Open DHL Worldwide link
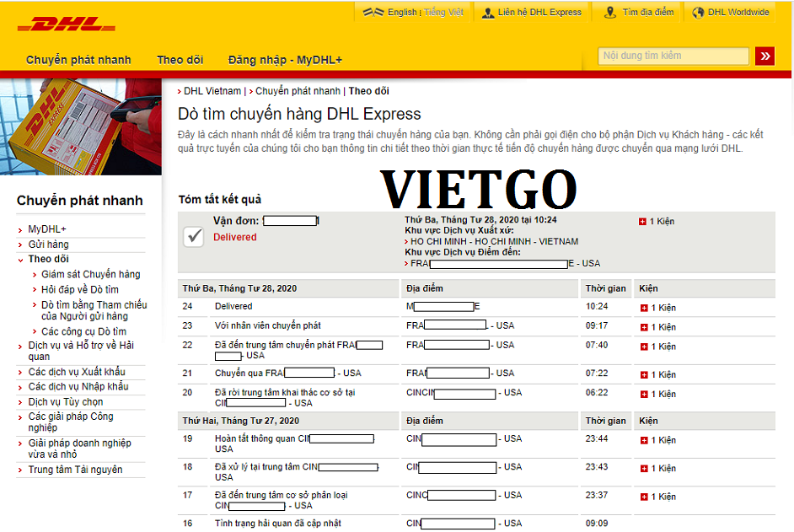Screen dimensions: 794x532 [738, 12]
